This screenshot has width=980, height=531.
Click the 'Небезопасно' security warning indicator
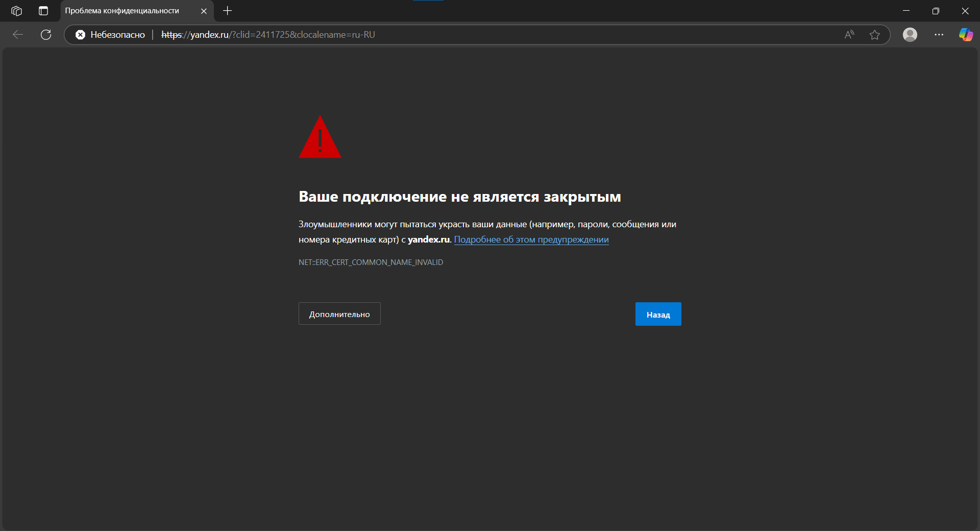pos(110,35)
